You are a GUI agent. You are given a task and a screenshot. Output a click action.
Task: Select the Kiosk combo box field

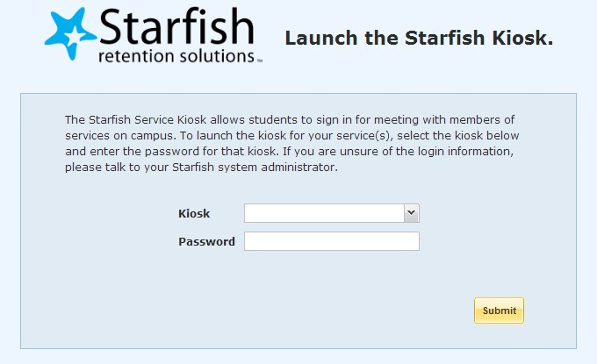(332, 213)
